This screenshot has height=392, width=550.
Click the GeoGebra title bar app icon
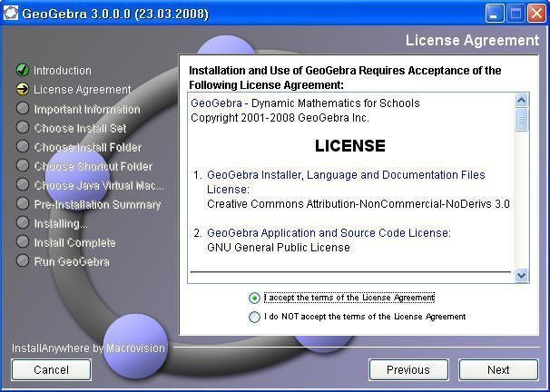coord(11,14)
